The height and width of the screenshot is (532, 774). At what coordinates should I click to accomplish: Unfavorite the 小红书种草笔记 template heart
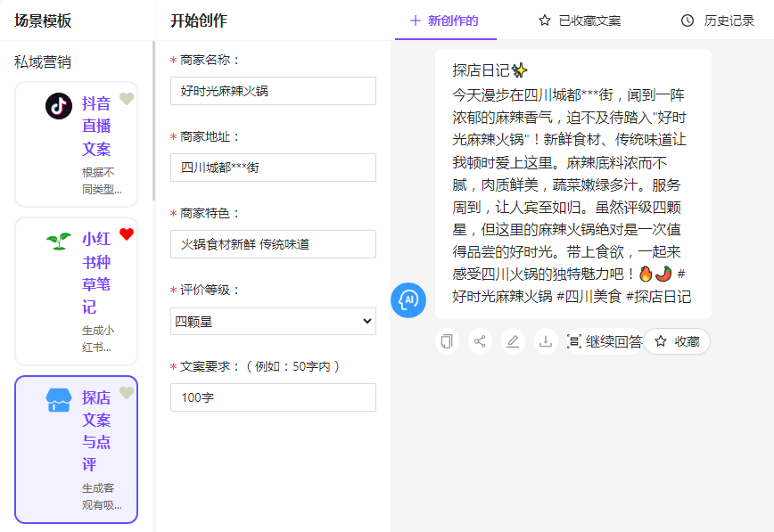click(127, 235)
